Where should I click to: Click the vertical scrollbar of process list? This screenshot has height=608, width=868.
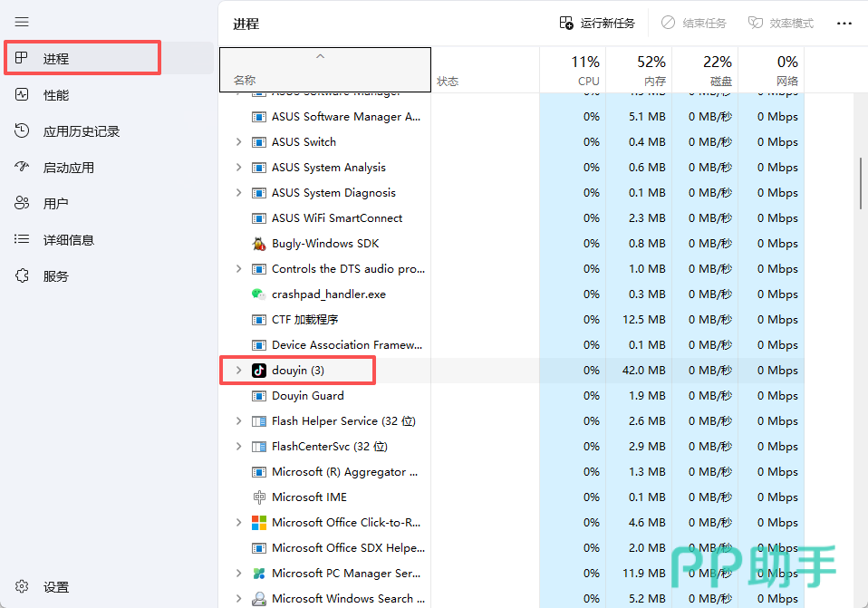click(862, 184)
